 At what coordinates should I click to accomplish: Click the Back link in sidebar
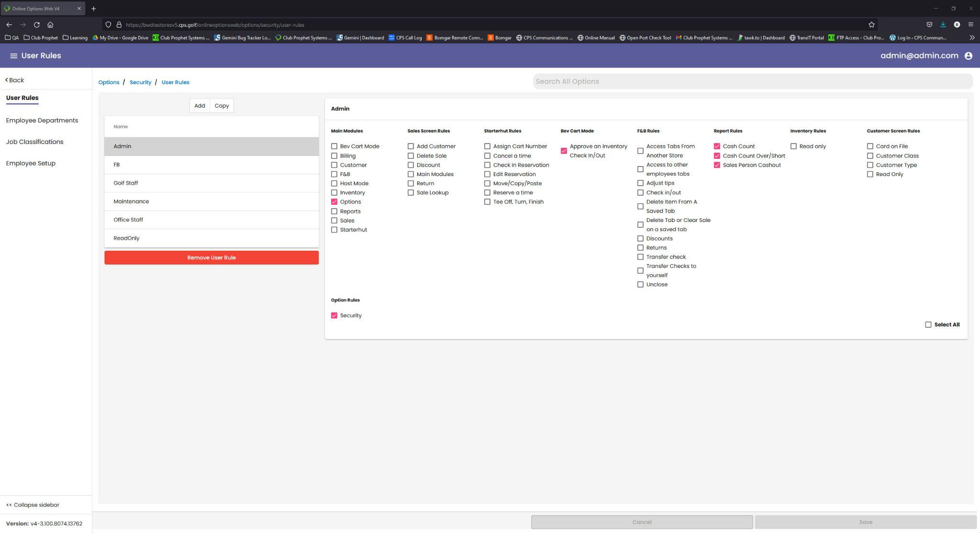(15, 80)
